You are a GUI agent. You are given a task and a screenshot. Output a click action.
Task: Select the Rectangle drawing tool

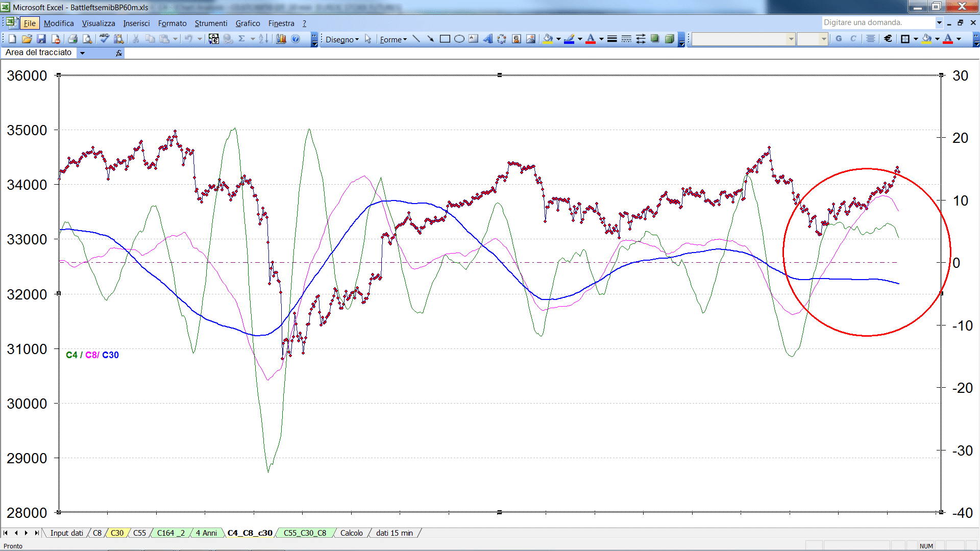(445, 39)
